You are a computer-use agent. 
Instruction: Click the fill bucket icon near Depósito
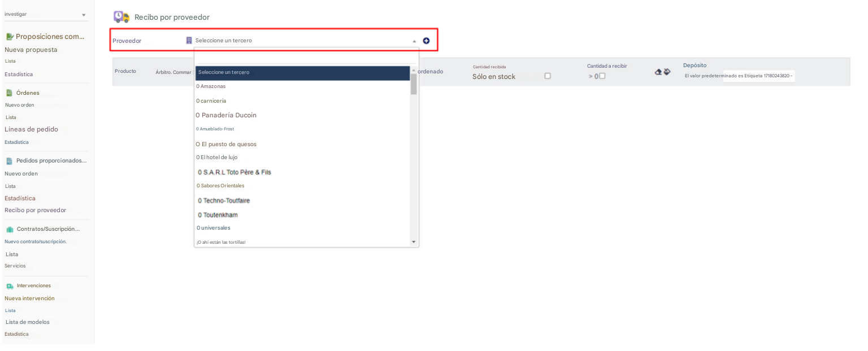(x=667, y=72)
